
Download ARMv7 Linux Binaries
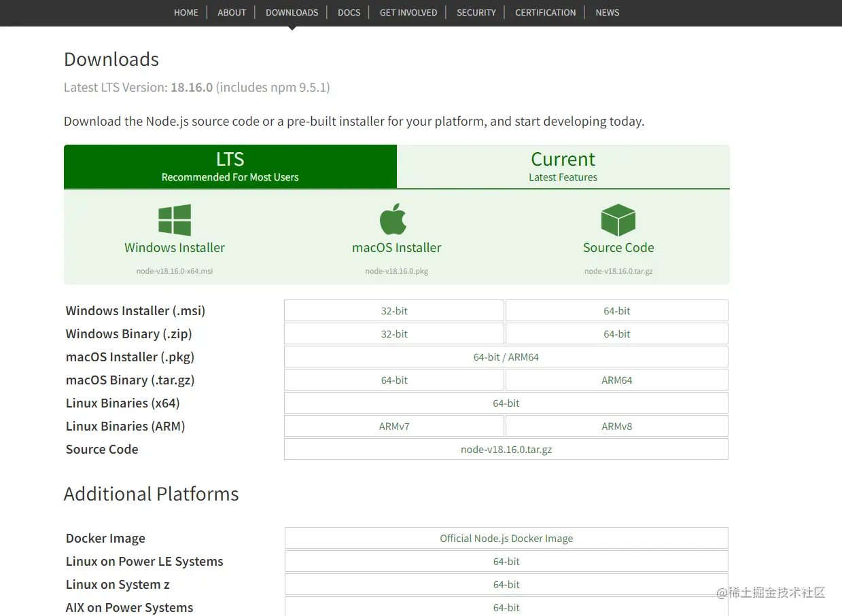(x=394, y=426)
